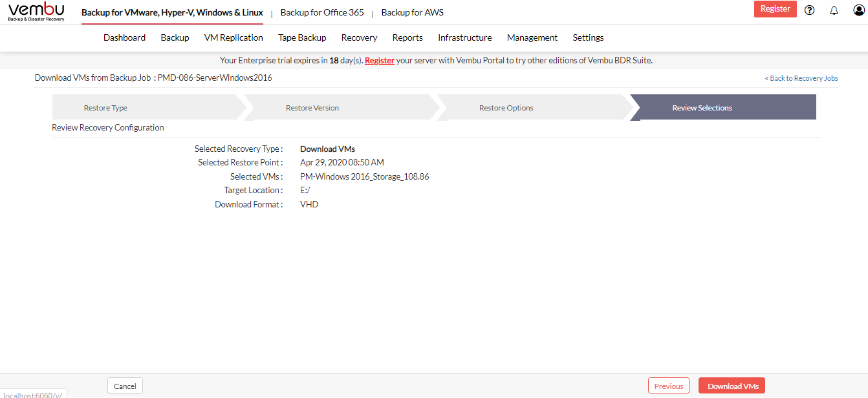Image resolution: width=868 pixels, height=398 pixels.
Task: Click the 'Download Format :' label
Action: click(x=249, y=205)
